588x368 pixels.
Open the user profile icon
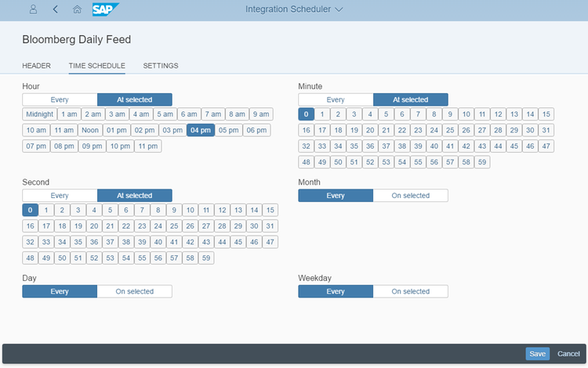[x=33, y=9]
